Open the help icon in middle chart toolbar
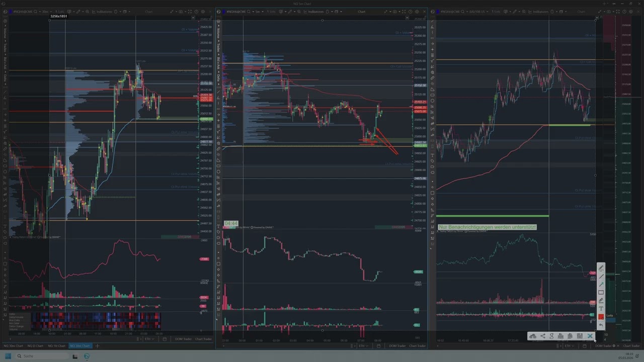Image resolution: width=644 pixels, height=362 pixels. coord(411,12)
